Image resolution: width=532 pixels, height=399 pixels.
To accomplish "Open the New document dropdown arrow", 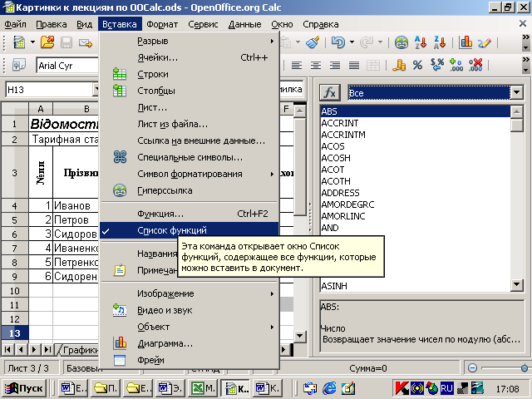I will pos(32,42).
